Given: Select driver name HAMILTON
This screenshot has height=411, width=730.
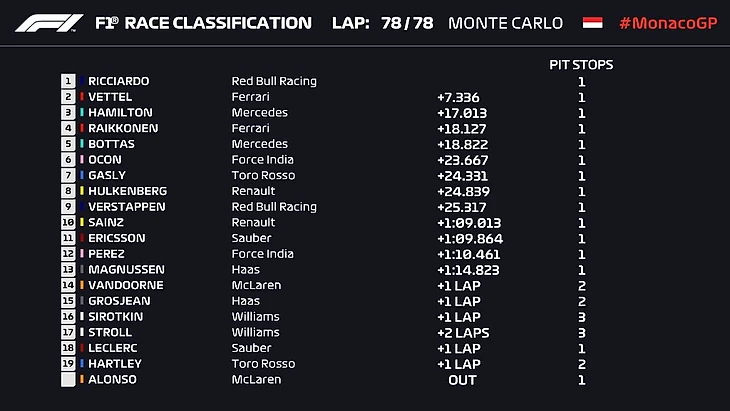Looking at the screenshot, I should coord(120,113).
